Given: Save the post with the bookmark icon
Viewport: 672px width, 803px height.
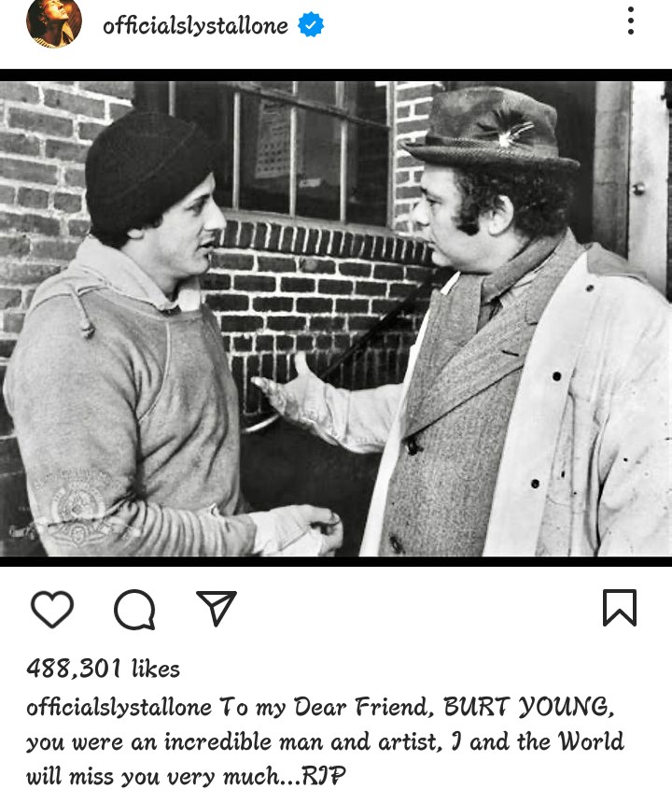Looking at the screenshot, I should (620, 608).
